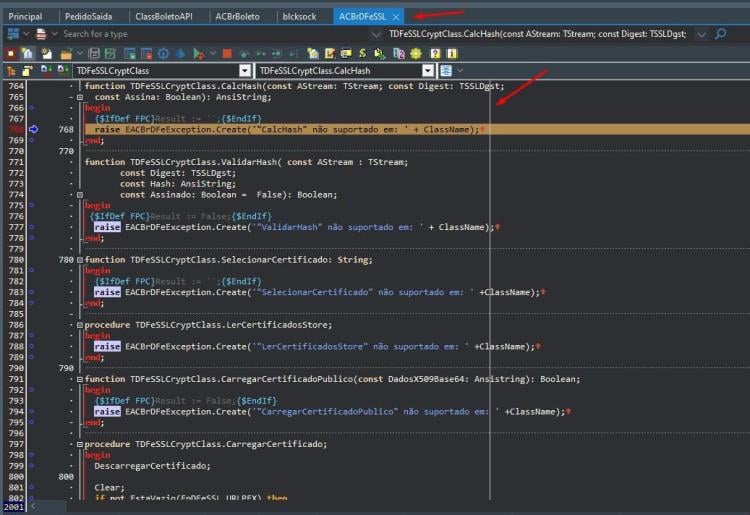Collapse the ValidarHash function fold on line 774
750x515 pixels.
click(80, 195)
